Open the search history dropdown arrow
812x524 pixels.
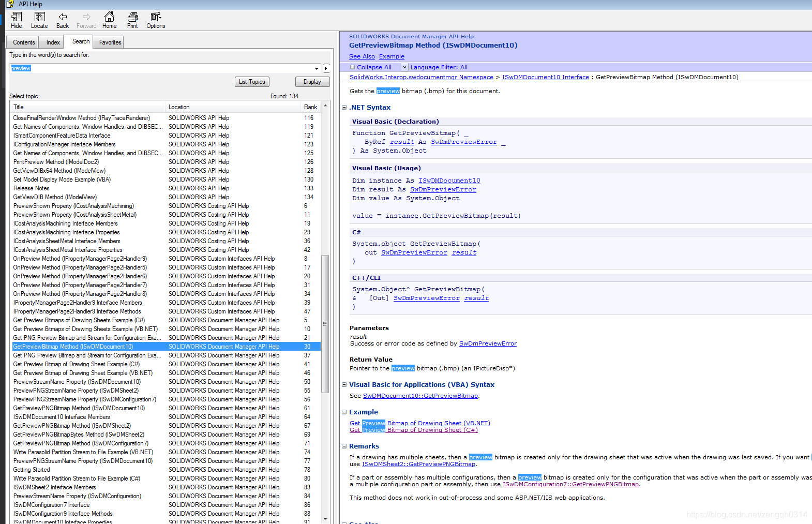tap(317, 68)
